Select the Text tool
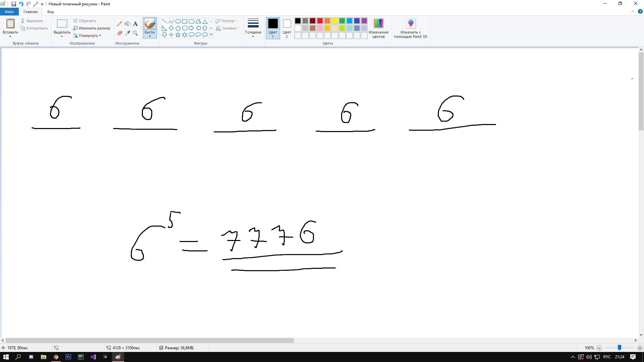644x362 pixels. point(135,24)
